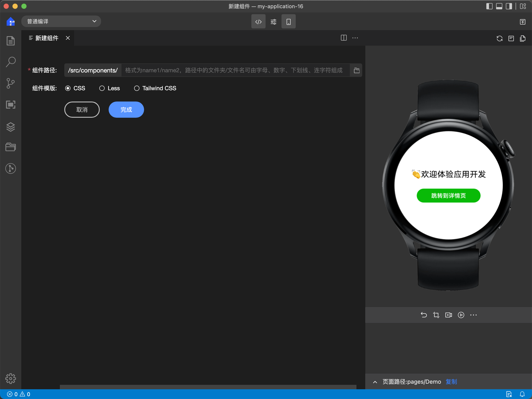Screen dimensions: 532x399
Task: Click the panel split view toggle
Action: tap(344, 39)
